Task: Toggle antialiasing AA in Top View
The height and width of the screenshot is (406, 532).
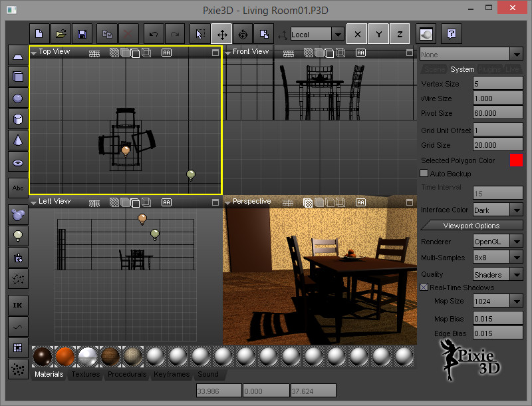Action: click(167, 53)
